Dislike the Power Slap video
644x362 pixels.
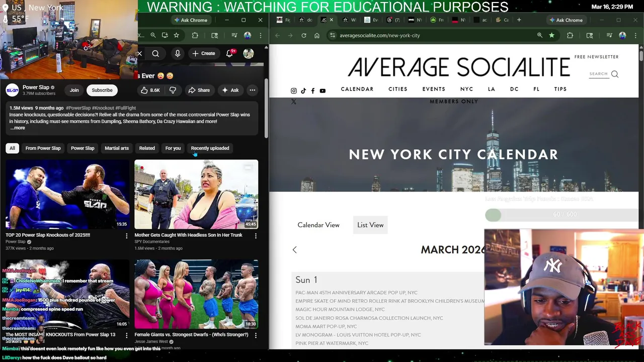[173, 90]
